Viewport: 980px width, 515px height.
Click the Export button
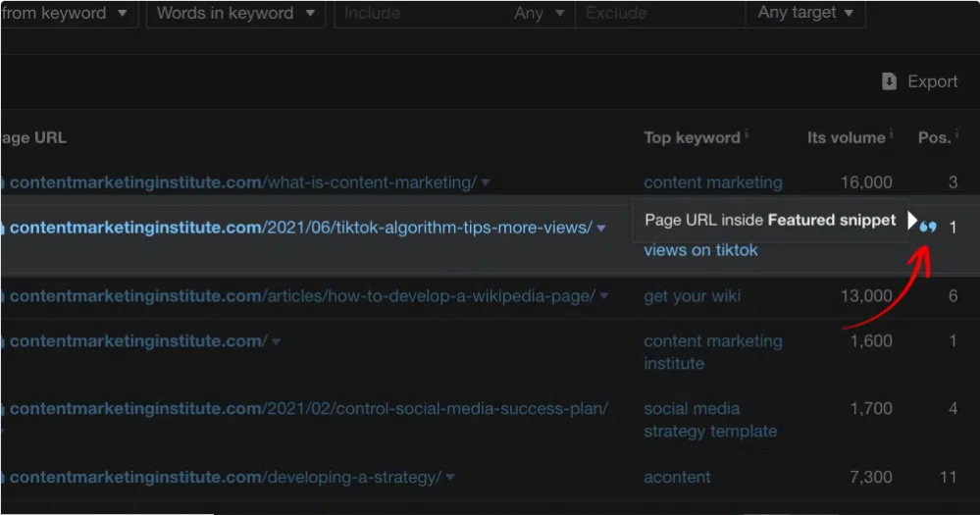click(x=919, y=81)
